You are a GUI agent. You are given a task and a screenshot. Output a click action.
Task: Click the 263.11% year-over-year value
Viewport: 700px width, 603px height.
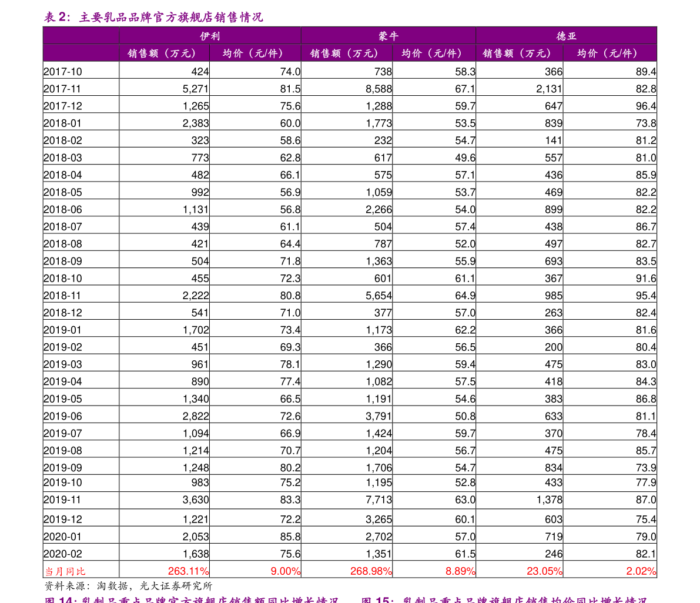(x=189, y=571)
